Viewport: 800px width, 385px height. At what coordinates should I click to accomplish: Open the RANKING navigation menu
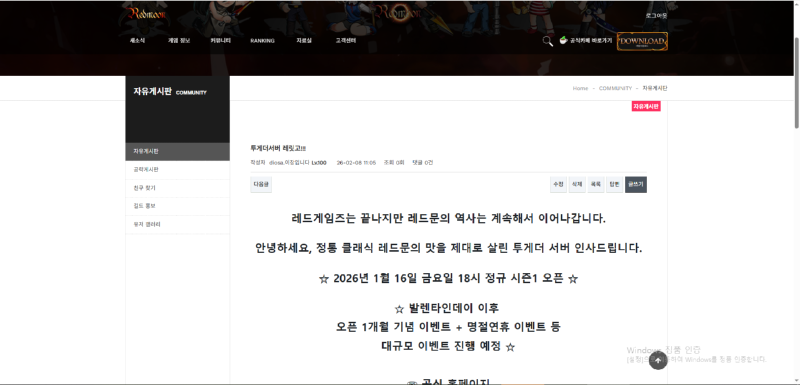[262, 41]
